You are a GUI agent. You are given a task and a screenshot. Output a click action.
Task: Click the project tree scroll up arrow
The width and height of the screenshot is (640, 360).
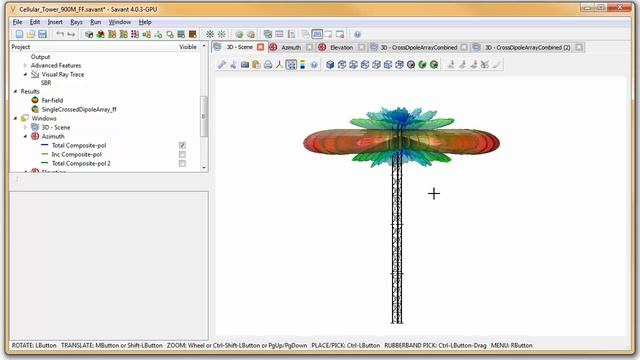[x=204, y=46]
